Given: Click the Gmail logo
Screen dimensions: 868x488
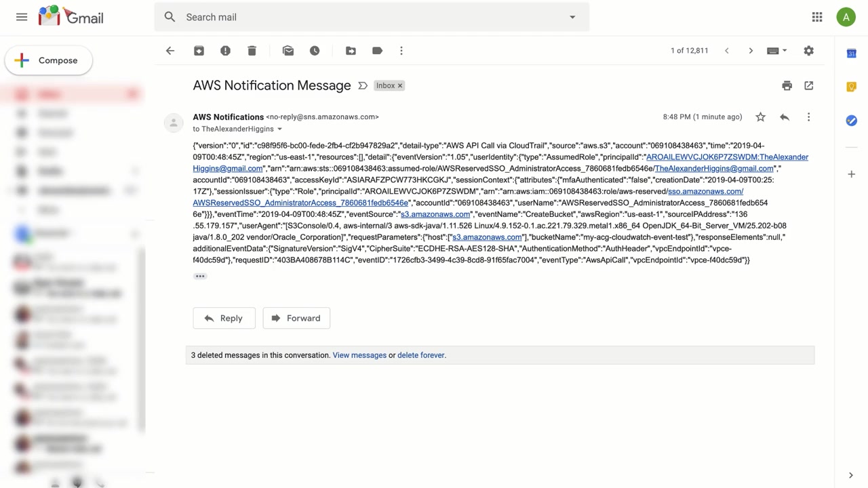Looking at the screenshot, I should (71, 16).
